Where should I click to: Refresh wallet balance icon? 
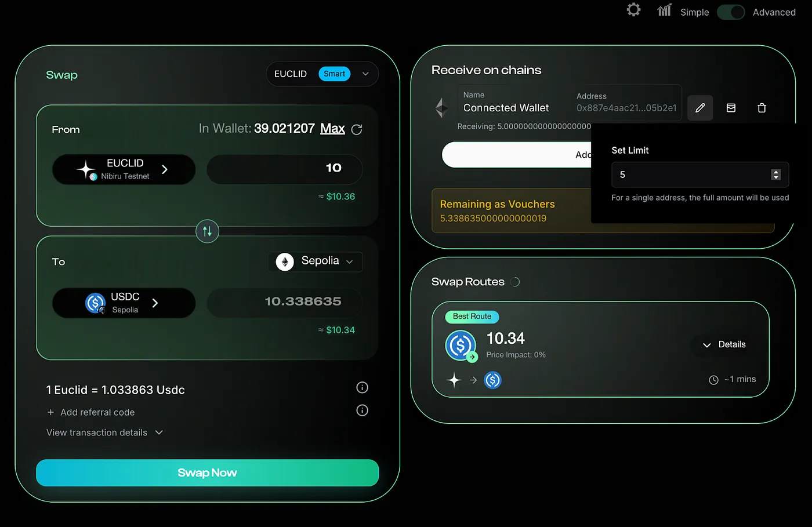pos(357,129)
